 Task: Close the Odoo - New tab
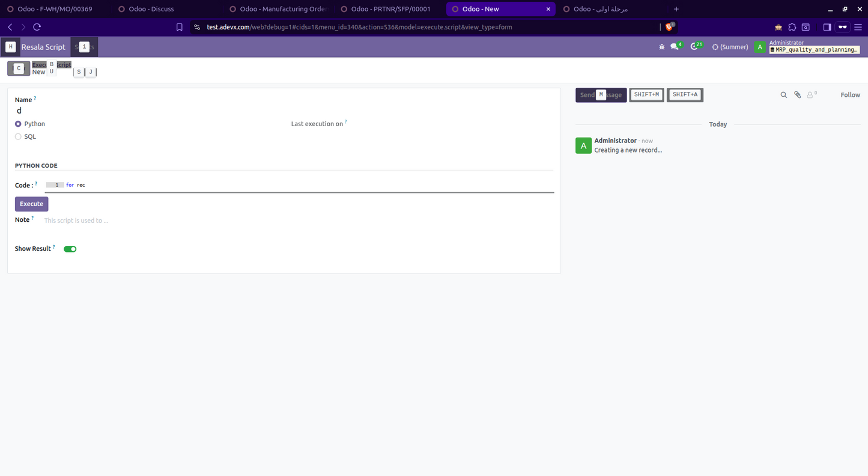click(x=548, y=9)
